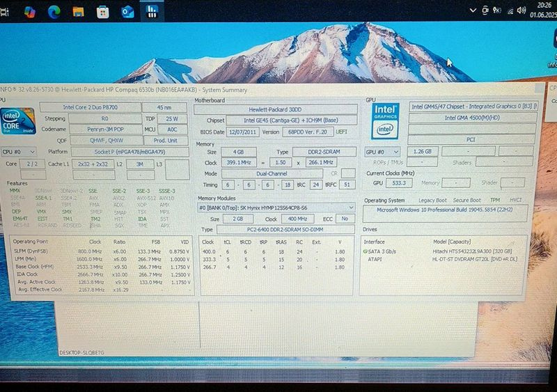This screenshot has height=392, width=557.
Task: Click the Prod. Unit field
Action: [166, 141]
